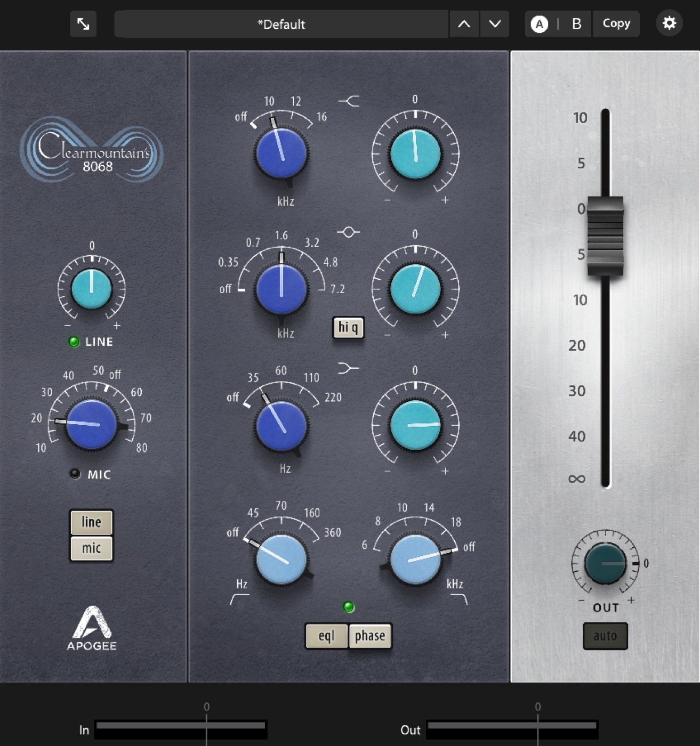Click the Clearmountain's 8068 logo
Viewport: 700px width, 746px height.
92,150
